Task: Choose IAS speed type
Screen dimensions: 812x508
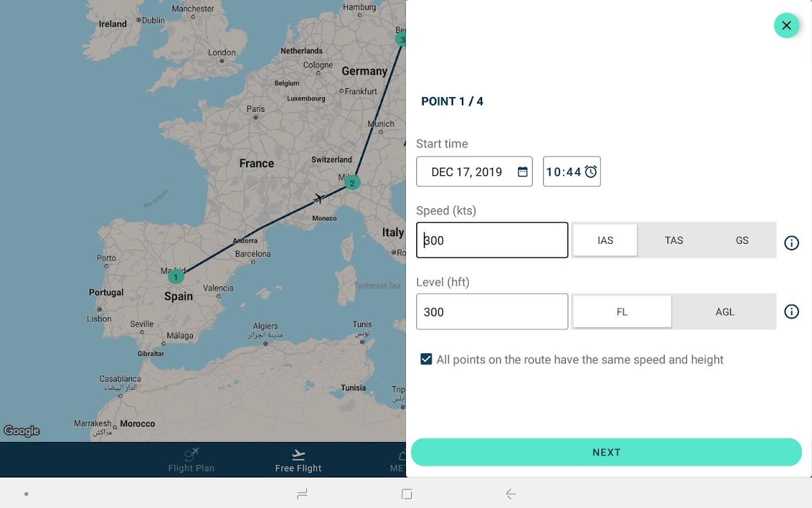Action: point(605,240)
